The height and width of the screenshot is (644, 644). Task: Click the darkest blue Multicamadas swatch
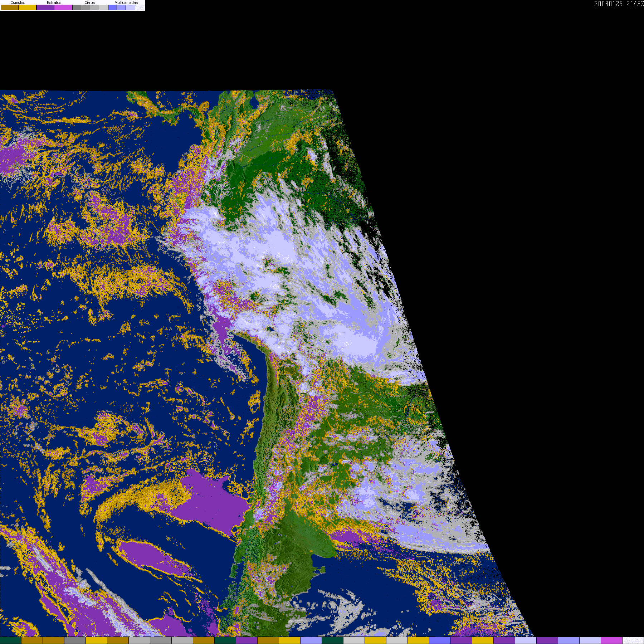click(x=112, y=7)
